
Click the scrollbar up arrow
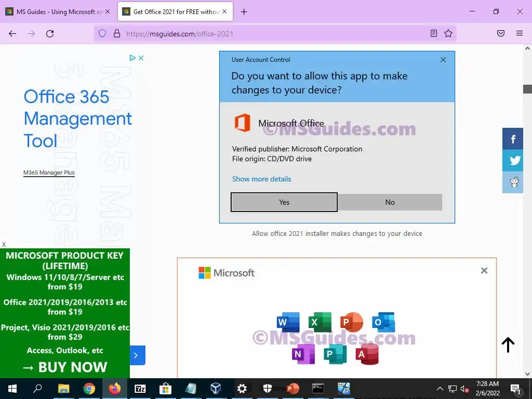[527, 48]
